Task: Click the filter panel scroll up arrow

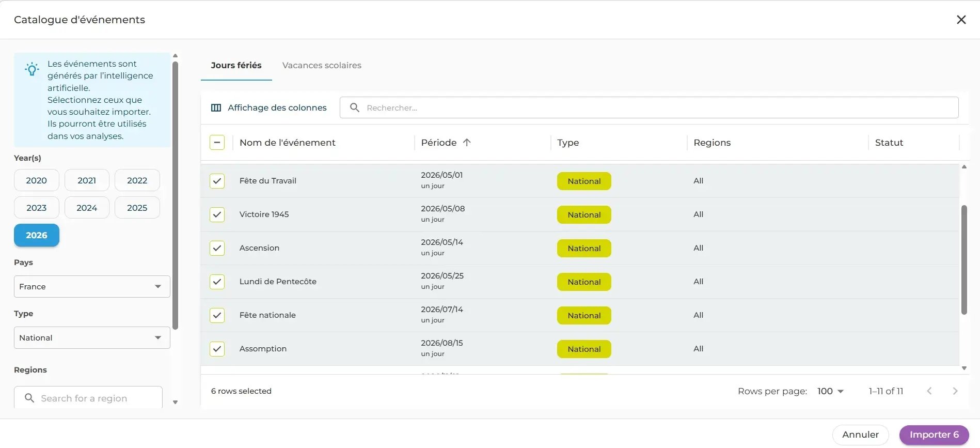Action: pyautogui.click(x=175, y=55)
